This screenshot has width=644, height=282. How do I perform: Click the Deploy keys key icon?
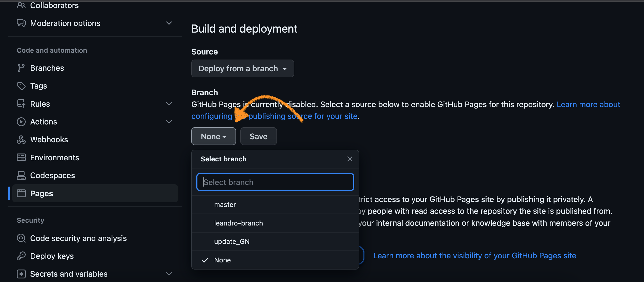21,256
